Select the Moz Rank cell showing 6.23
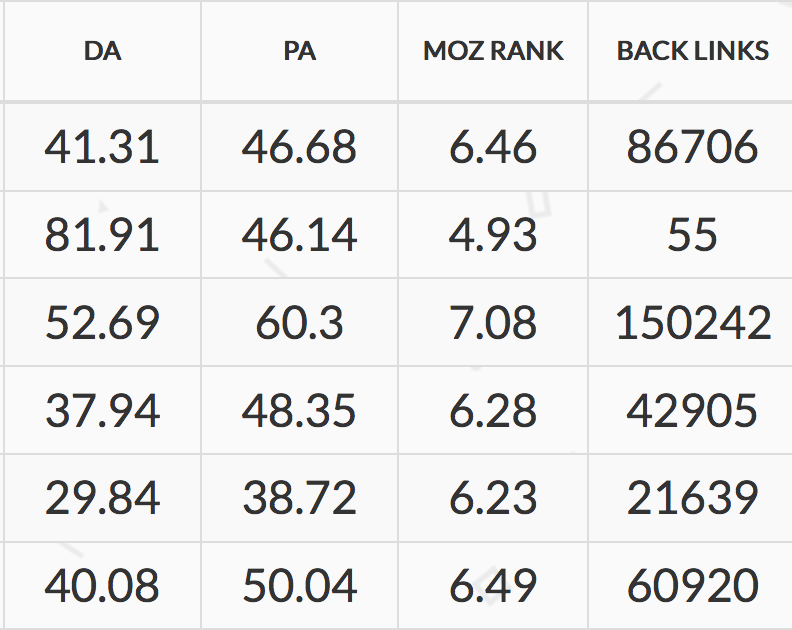 point(493,498)
